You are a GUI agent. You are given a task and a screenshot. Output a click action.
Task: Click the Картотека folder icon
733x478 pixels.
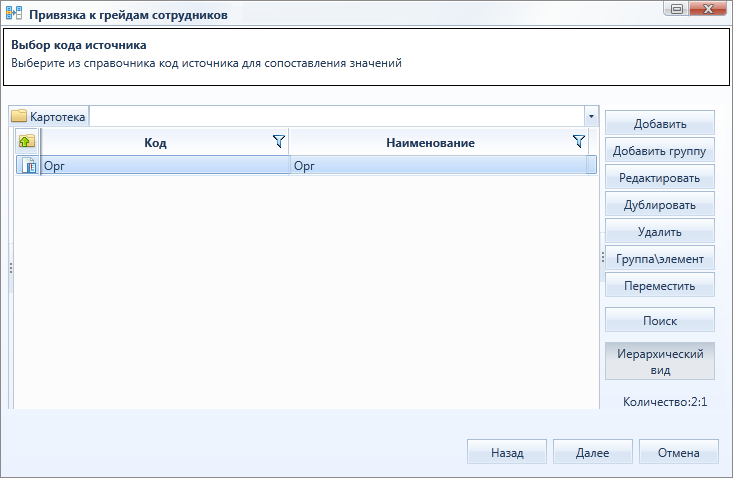pyautogui.click(x=19, y=116)
